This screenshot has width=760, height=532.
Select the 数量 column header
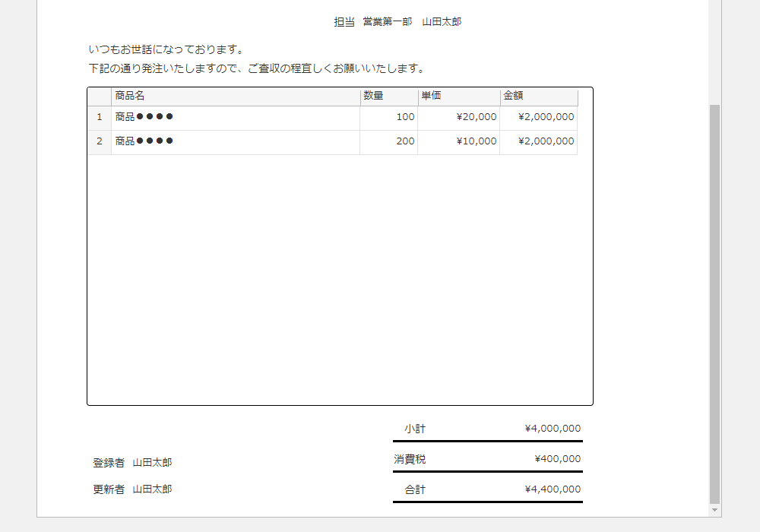tap(388, 97)
